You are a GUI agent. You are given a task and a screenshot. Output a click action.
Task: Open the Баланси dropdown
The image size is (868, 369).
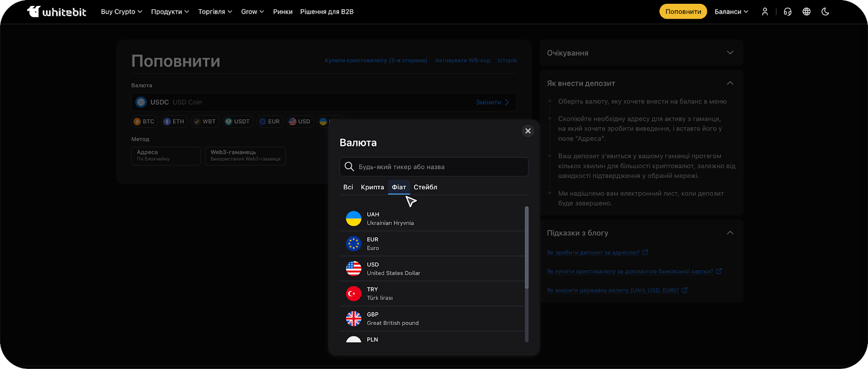click(x=731, y=11)
